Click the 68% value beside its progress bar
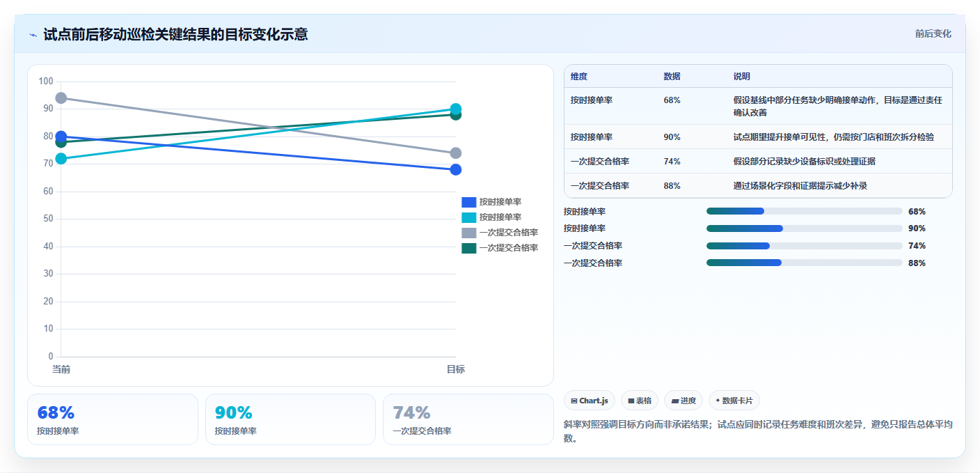 (917, 212)
